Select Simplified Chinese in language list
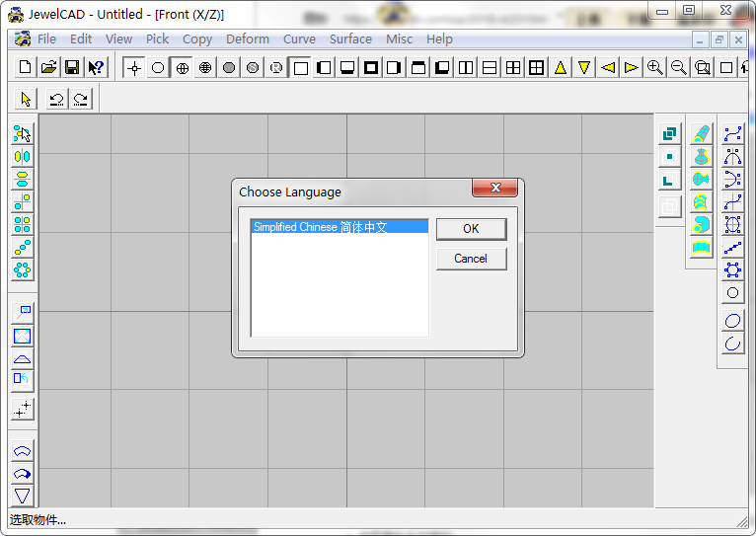 pyautogui.click(x=340, y=227)
